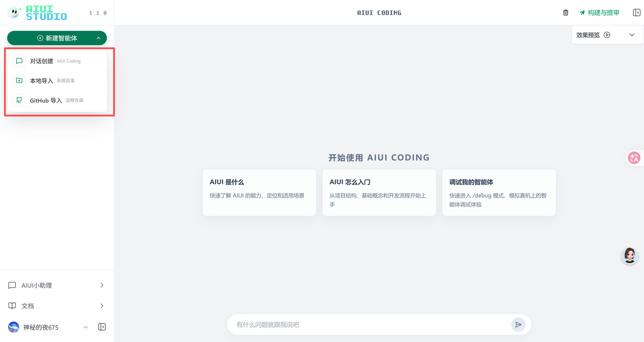The width and height of the screenshot is (644, 342).
Task: Click the folder import icon for 本地导入
Action: 19,80
